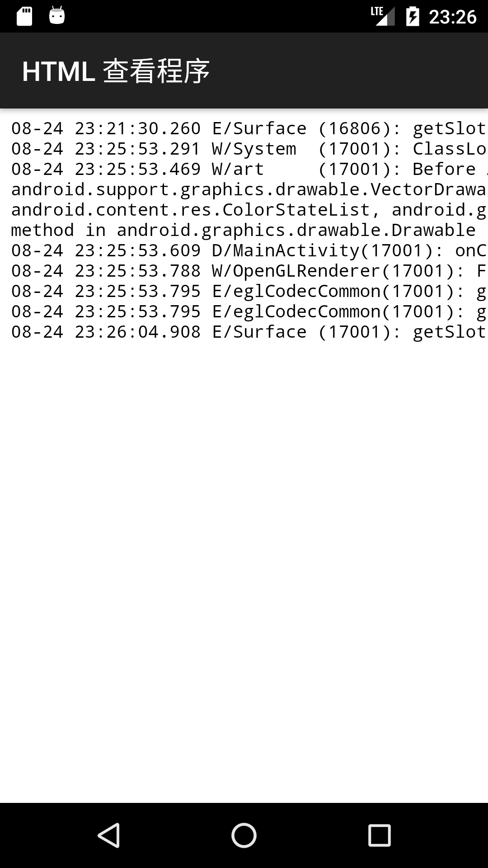
Task: Tap the android.content.res.ColorStateList text line
Action: [x=249, y=210]
